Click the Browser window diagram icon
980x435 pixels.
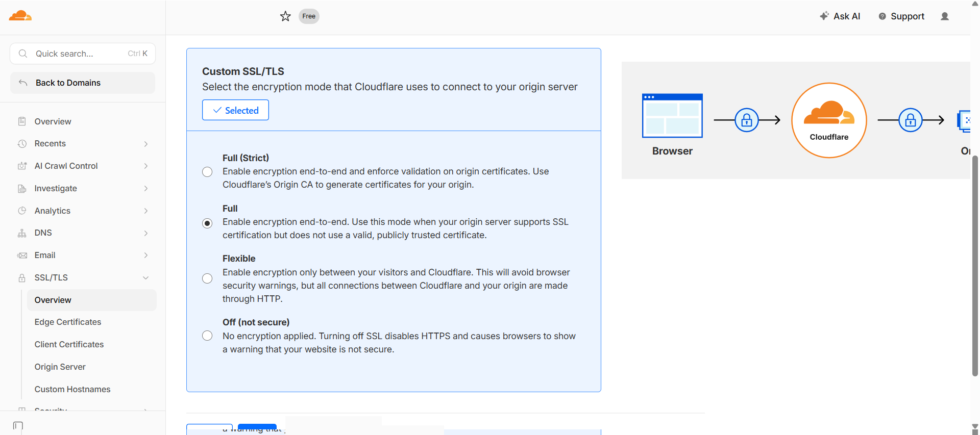(x=672, y=115)
